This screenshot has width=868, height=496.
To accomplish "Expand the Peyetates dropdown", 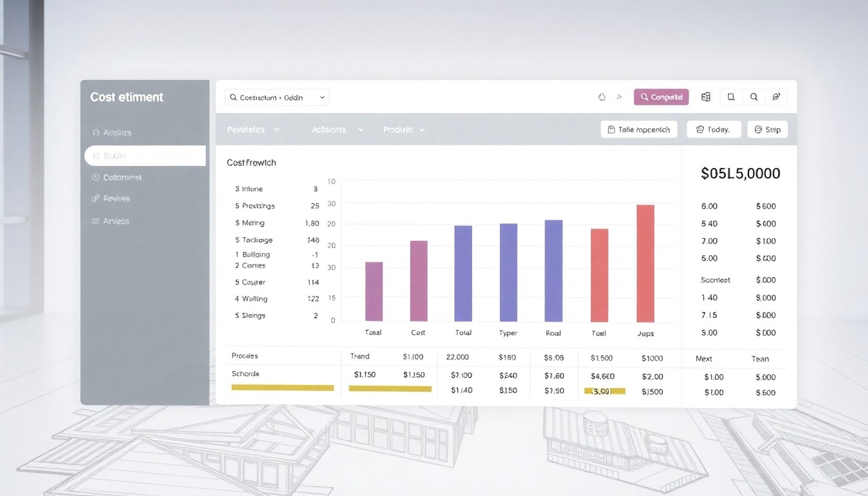I will click(253, 129).
